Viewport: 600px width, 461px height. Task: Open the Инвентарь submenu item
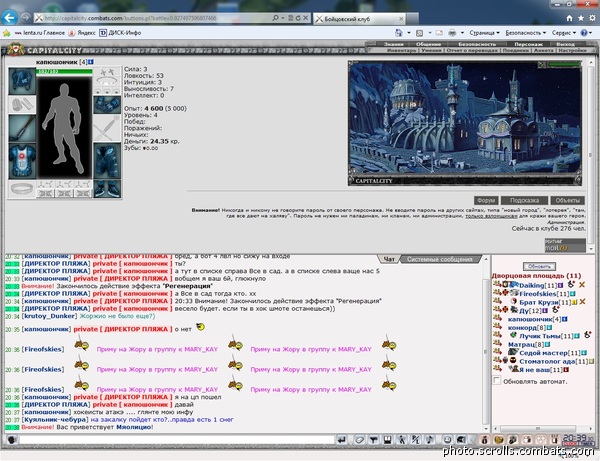click(401, 50)
